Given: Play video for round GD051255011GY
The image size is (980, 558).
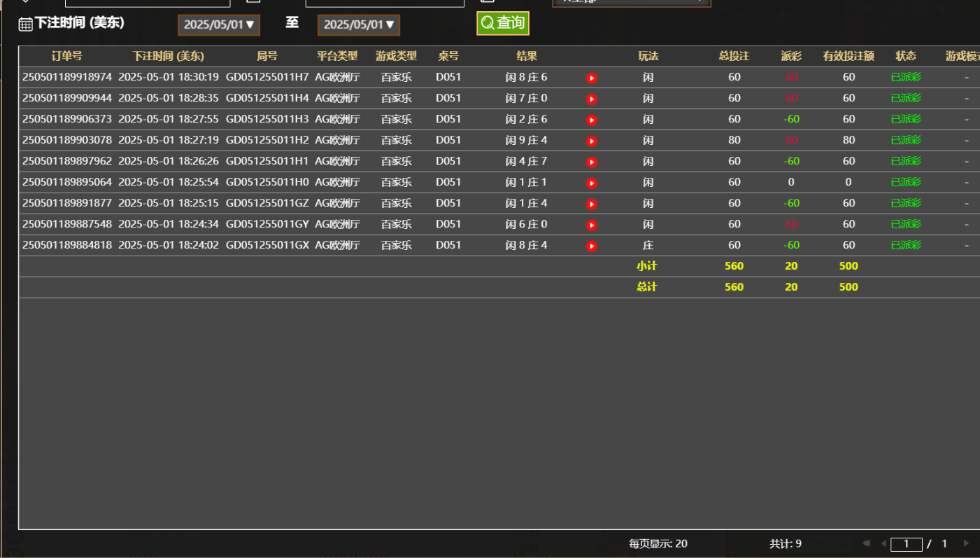Looking at the screenshot, I should pos(592,225).
